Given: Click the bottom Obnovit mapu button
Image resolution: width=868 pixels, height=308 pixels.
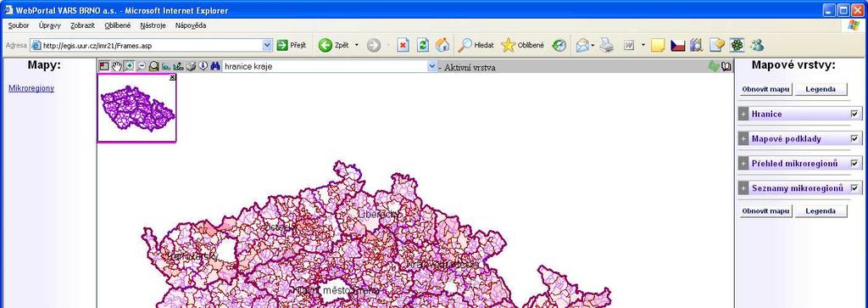Looking at the screenshot, I should [x=766, y=211].
